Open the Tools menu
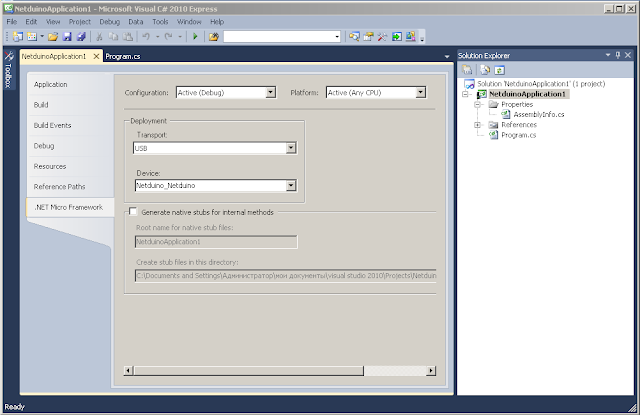The image size is (640, 415). 160,22
